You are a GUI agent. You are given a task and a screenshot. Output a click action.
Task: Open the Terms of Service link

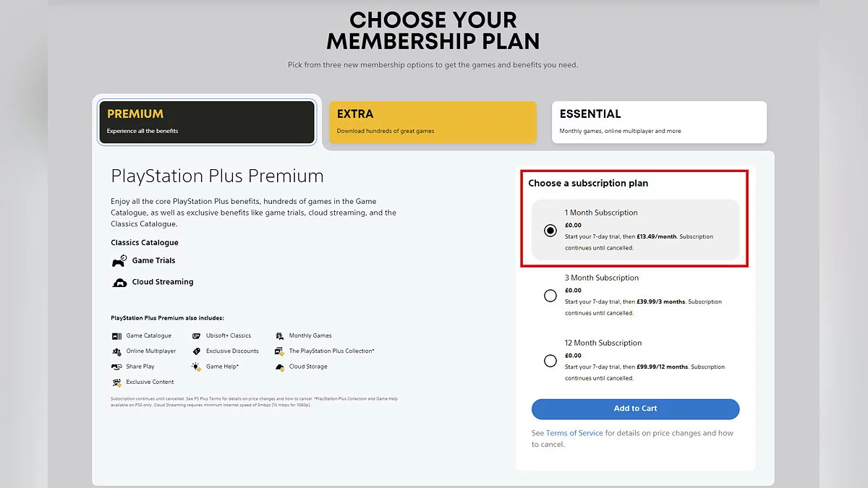pos(574,433)
